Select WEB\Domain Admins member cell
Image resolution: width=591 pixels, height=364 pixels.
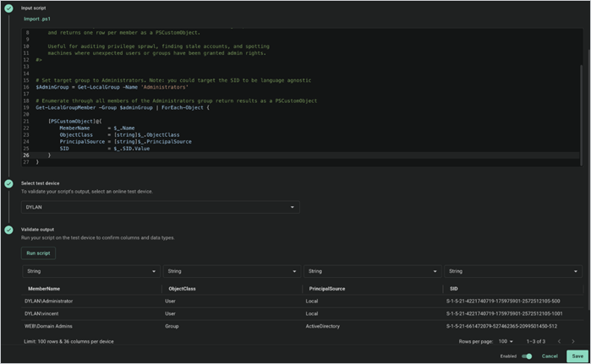point(48,326)
